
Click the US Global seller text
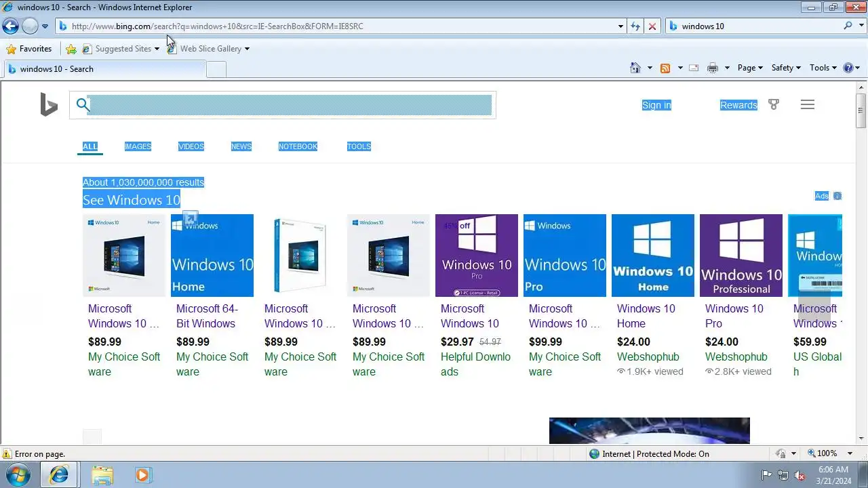tap(817, 364)
